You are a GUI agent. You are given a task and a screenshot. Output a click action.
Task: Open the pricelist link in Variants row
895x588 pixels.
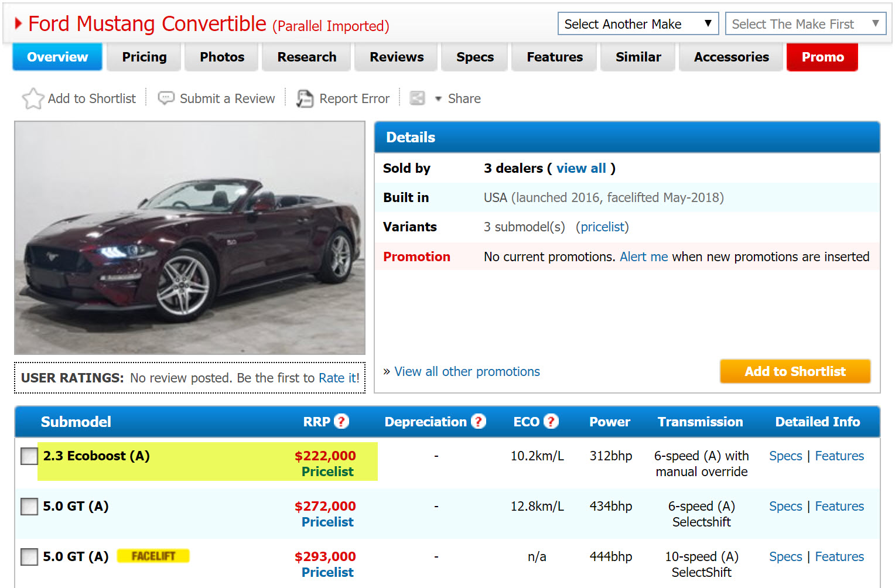(602, 227)
